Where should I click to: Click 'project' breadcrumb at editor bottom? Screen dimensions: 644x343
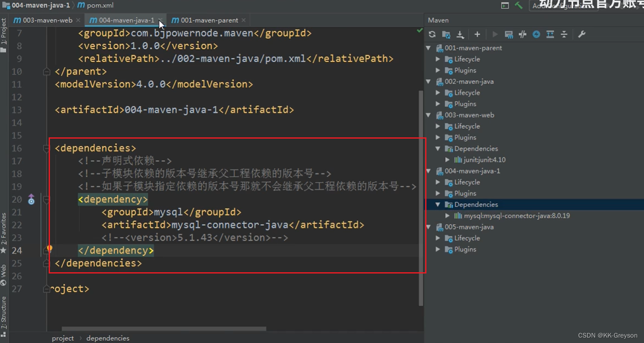coord(63,338)
